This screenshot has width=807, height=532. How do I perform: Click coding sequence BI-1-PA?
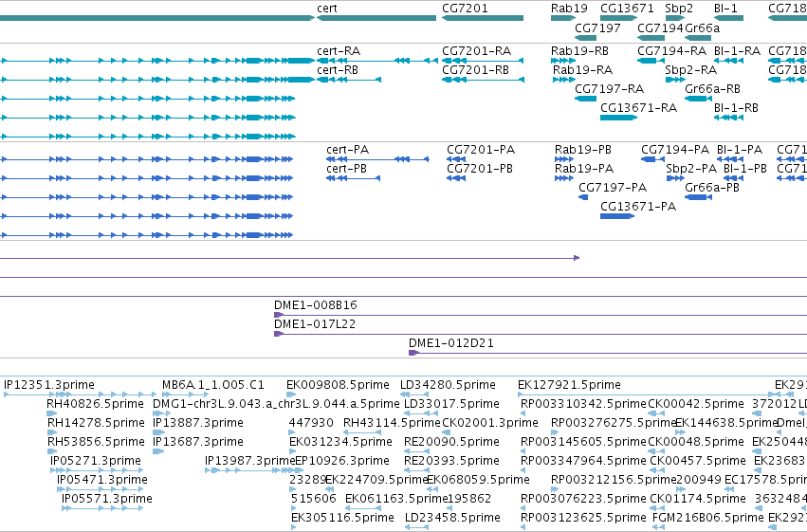730,159
